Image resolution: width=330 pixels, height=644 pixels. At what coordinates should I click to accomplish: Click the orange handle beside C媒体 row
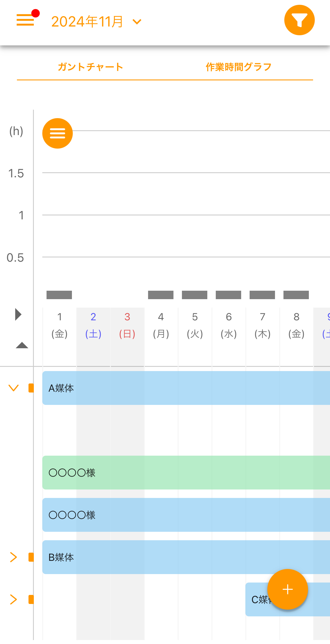tap(31, 599)
